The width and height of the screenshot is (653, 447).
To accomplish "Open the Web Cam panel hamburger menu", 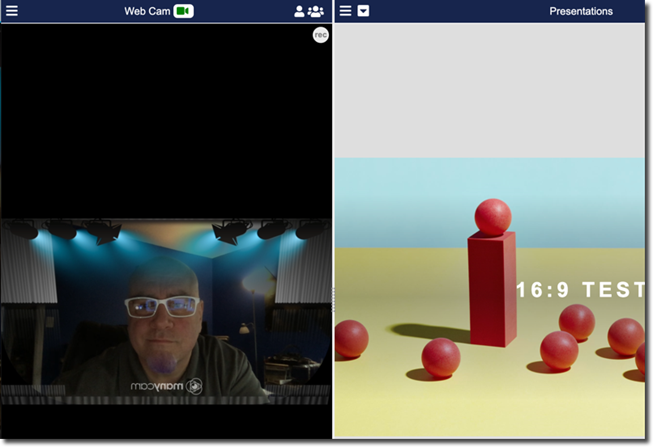I will tap(11, 11).
